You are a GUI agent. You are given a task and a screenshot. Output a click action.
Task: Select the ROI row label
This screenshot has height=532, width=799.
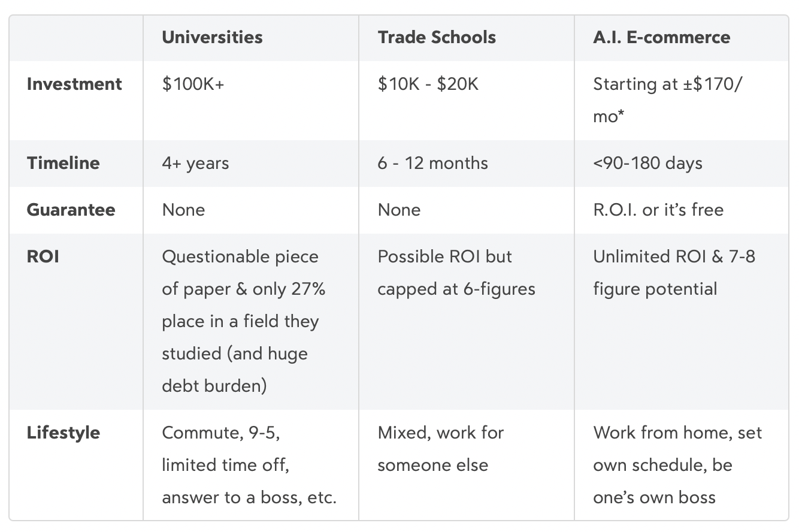43,256
